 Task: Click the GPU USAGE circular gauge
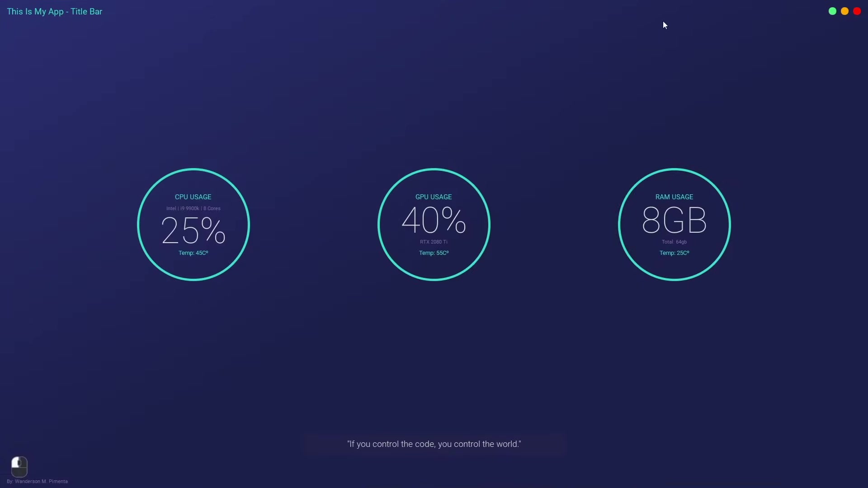click(x=434, y=224)
